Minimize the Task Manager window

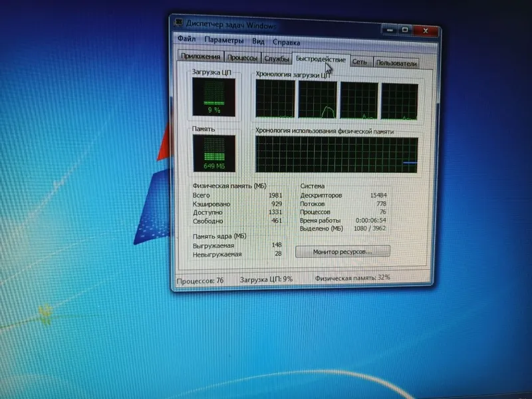390,30
